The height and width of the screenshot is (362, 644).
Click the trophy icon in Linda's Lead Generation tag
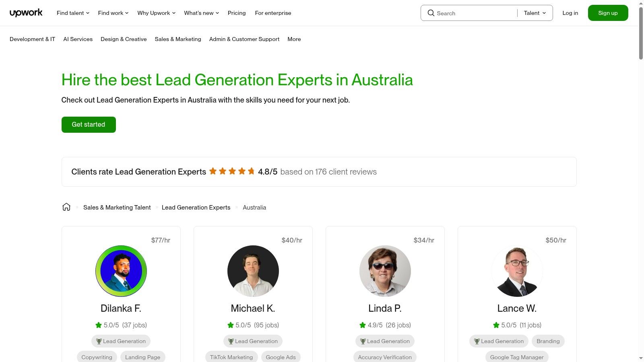pyautogui.click(x=363, y=341)
